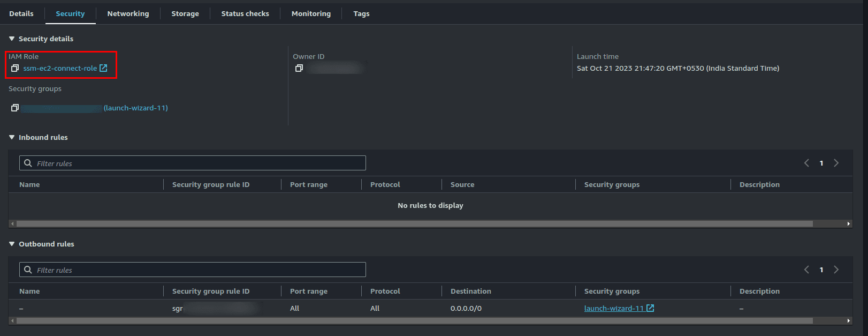This screenshot has height=336, width=868.
Task: Open the Status checks tab
Action: click(245, 13)
